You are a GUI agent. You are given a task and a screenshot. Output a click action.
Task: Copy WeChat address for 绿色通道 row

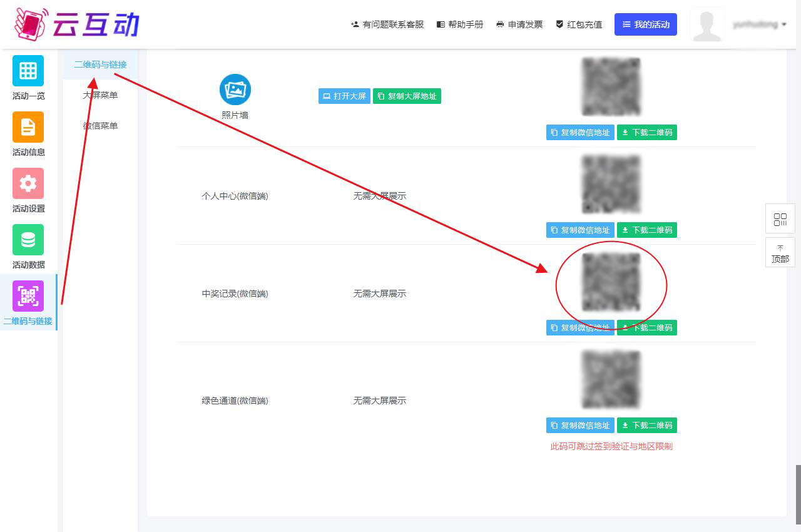580,426
